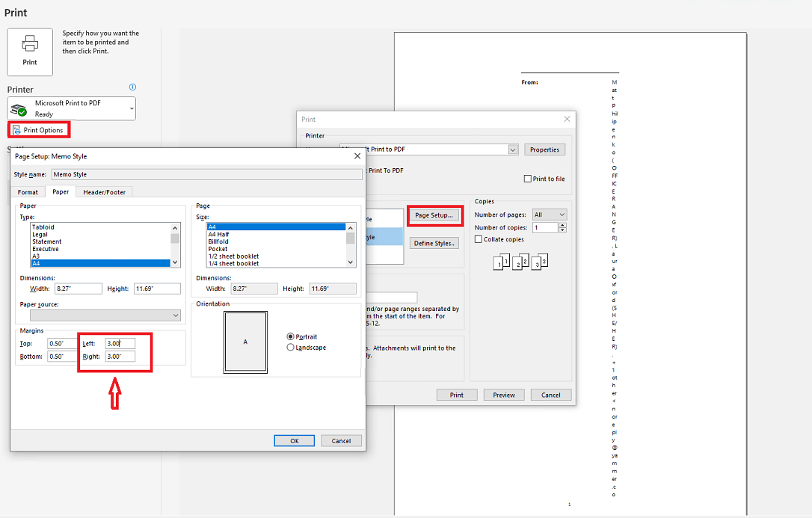Open the Number of pages dropdown showing All
Screen dimensions: 812x518
click(x=549, y=214)
